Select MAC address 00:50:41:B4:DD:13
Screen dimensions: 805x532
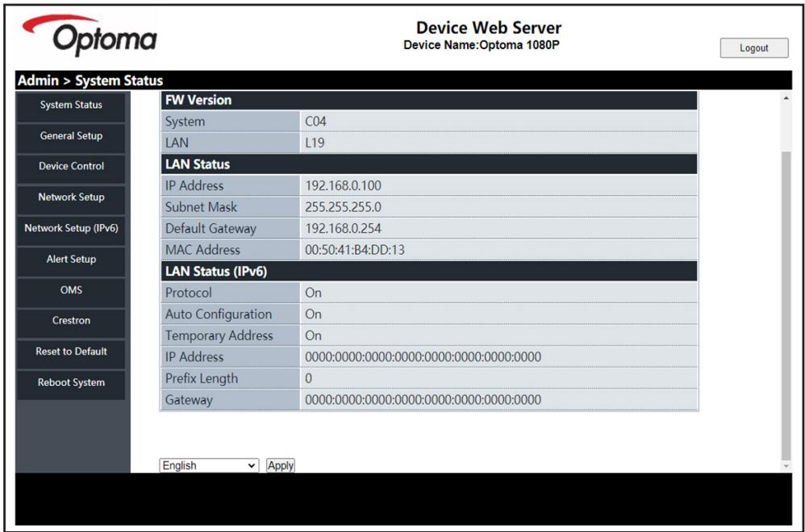[x=355, y=251]
